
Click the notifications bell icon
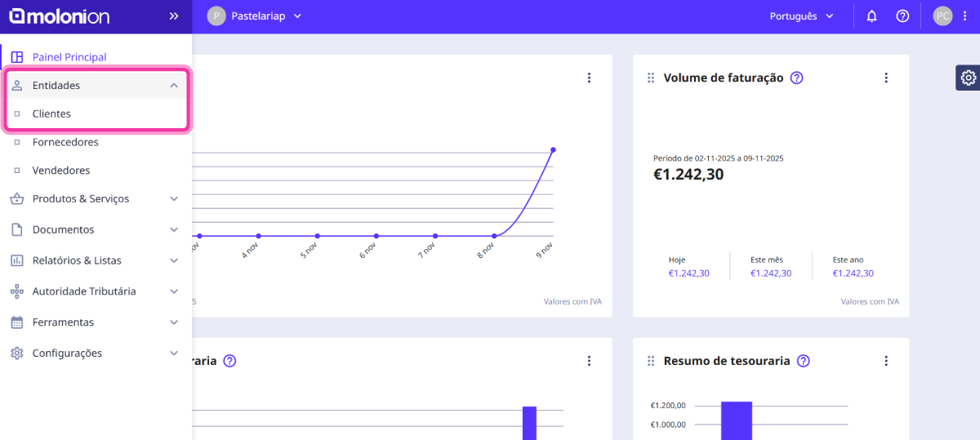(871, 16)
